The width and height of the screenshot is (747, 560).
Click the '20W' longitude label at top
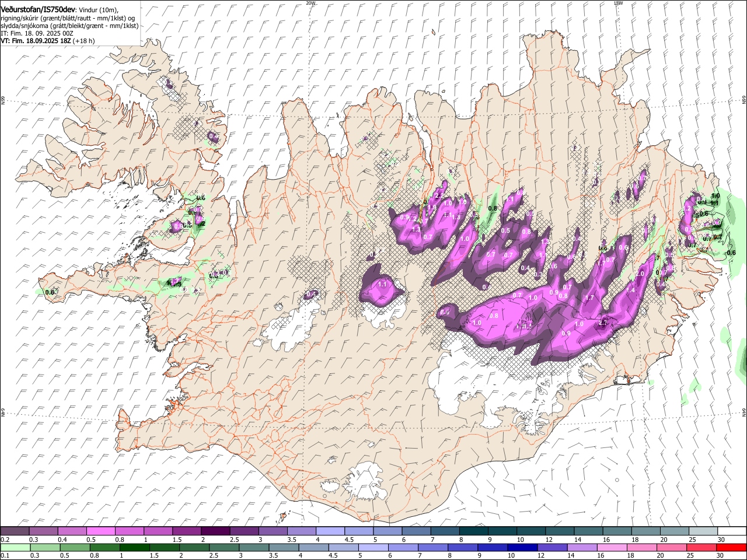coord(310,3)
